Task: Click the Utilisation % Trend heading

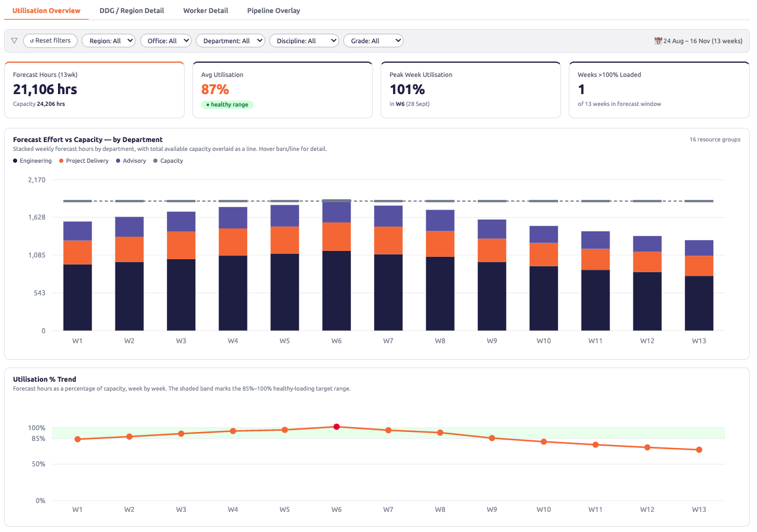Action: (x=44, y=379)
